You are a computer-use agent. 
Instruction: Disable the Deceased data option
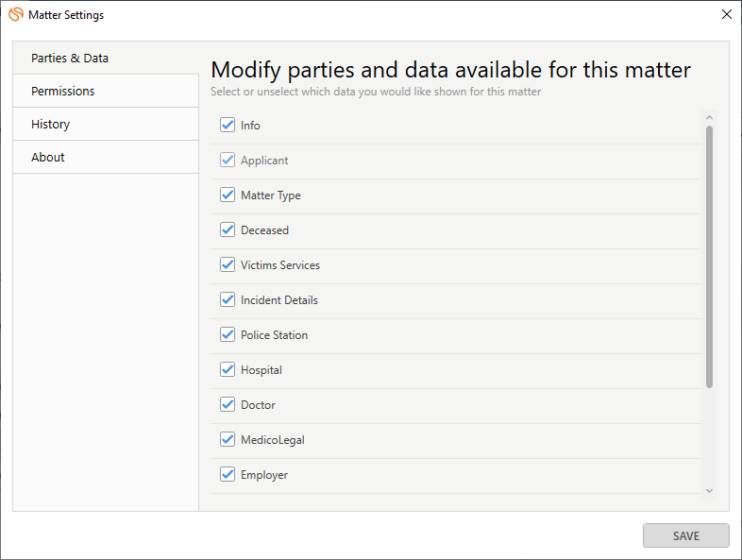point(228,230)
